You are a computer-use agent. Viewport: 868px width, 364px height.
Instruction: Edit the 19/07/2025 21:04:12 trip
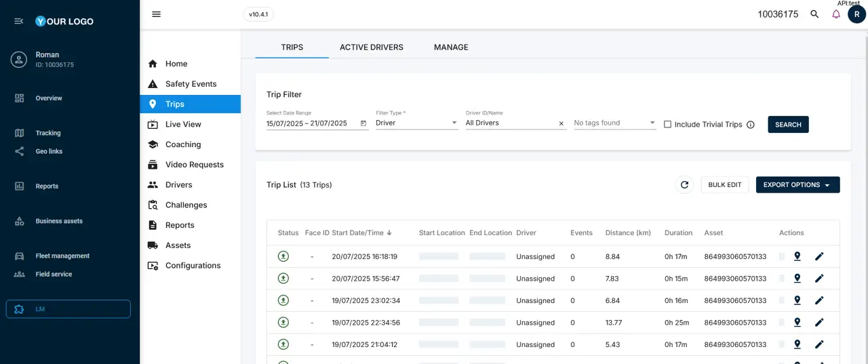pos(819,344)
